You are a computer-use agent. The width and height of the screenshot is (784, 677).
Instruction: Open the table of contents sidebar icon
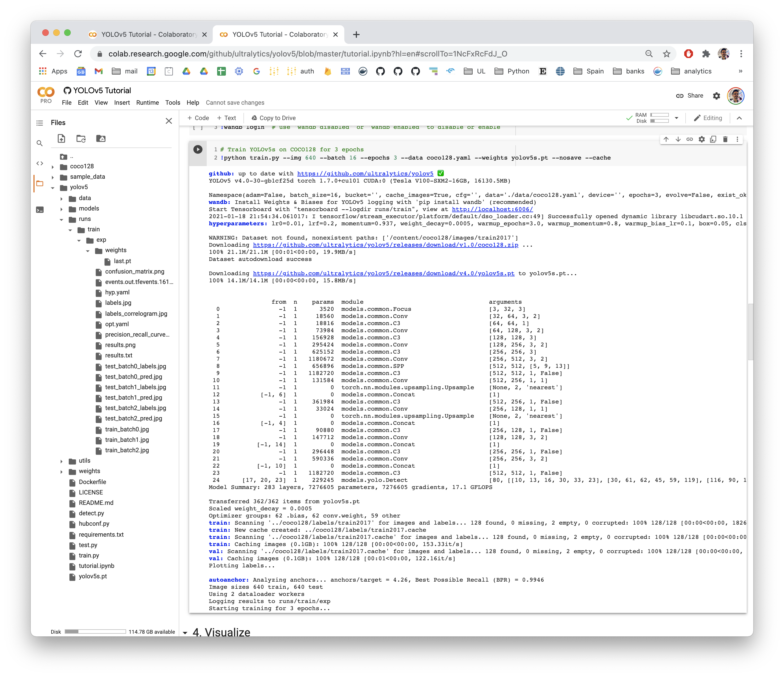pos(40,123)
